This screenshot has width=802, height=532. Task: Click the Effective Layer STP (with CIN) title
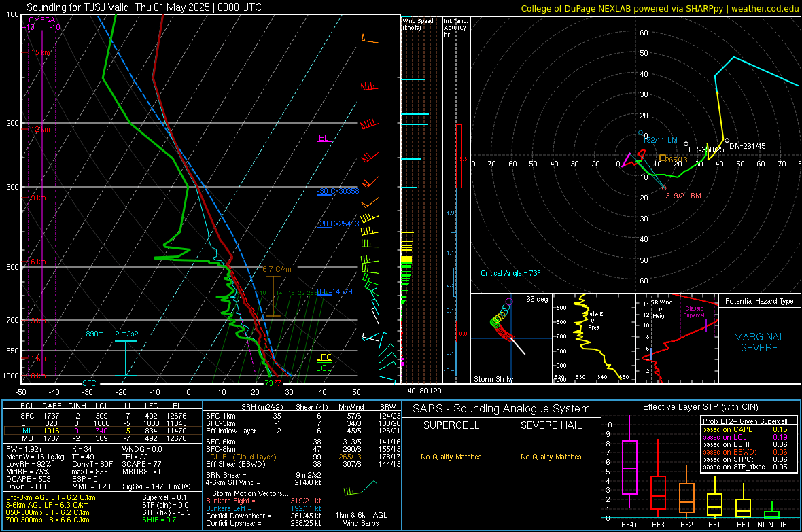pyautogui.click(x=700, y=407)
